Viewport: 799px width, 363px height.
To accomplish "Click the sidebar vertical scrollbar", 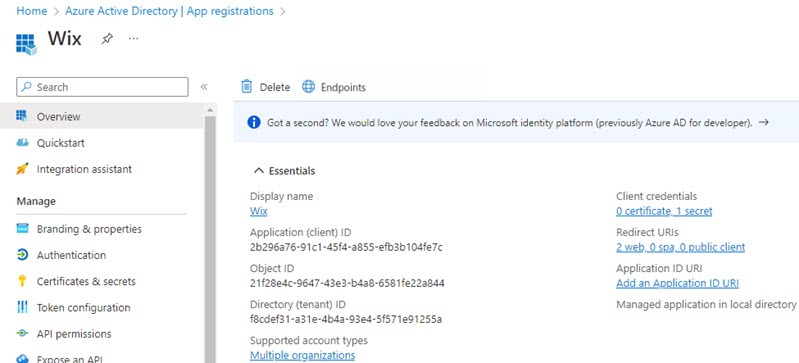I will tap(210, 240).
